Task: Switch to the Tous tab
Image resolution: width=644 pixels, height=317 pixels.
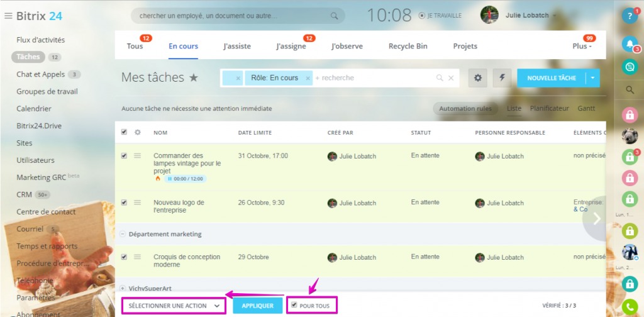Action: [x=135, y=47]
